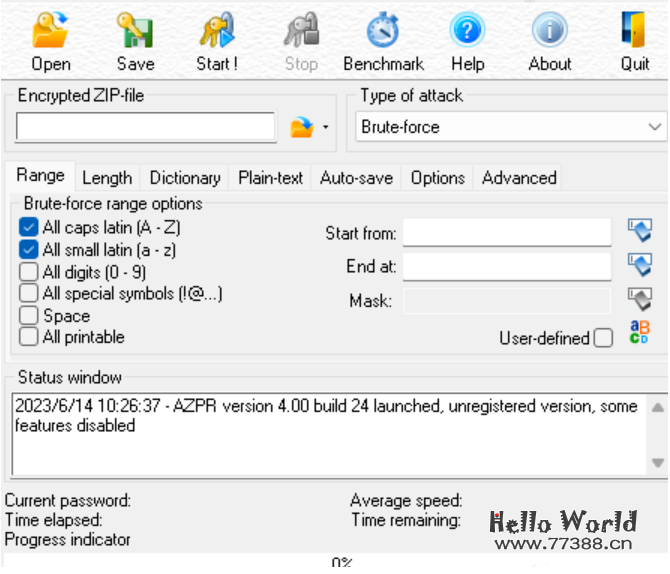This screenshot has height=574, width=670.
Task: Click the icon beside Start from field
Action: tap(639, 232)
